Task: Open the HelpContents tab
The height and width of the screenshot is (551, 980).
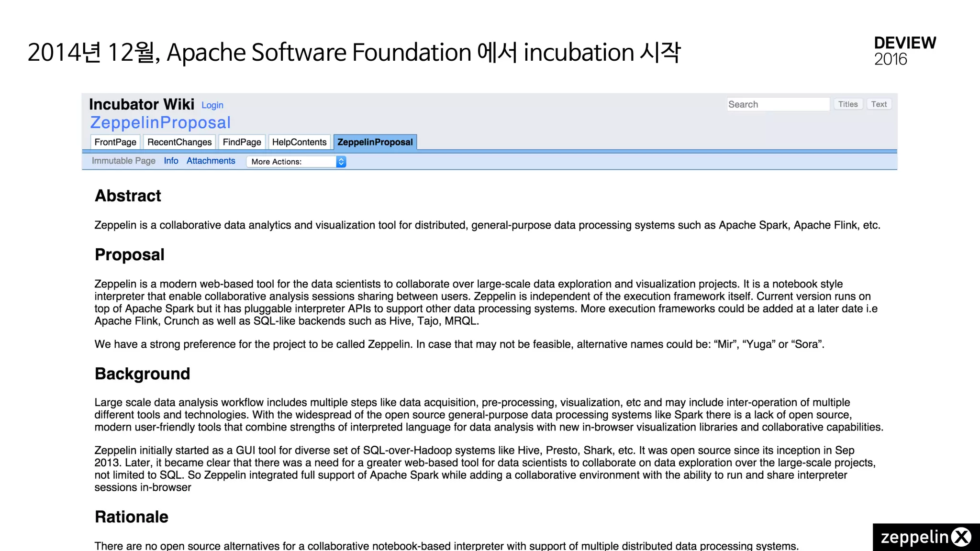Action: 299,142
